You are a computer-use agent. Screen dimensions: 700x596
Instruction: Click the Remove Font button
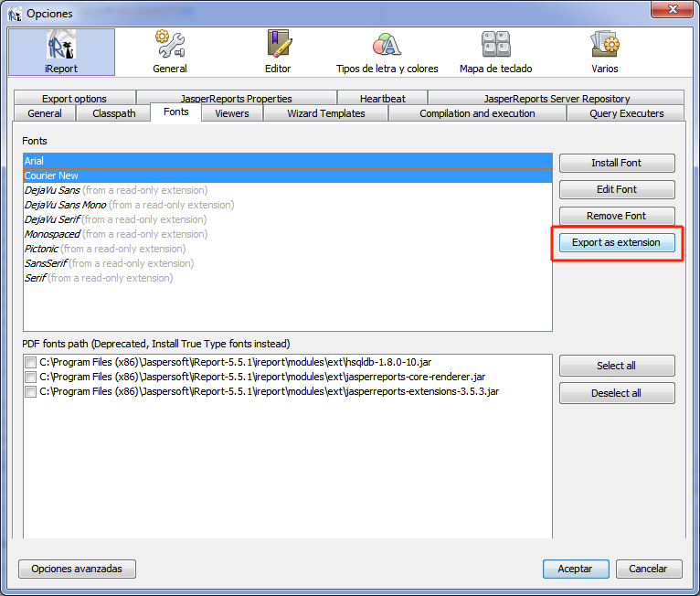[x=617, y=216]
